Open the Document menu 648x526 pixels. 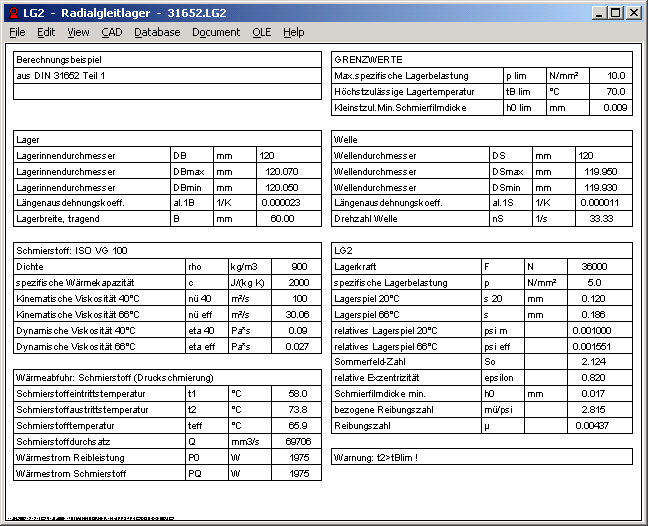pyautogui.click(x=216, y=32)
